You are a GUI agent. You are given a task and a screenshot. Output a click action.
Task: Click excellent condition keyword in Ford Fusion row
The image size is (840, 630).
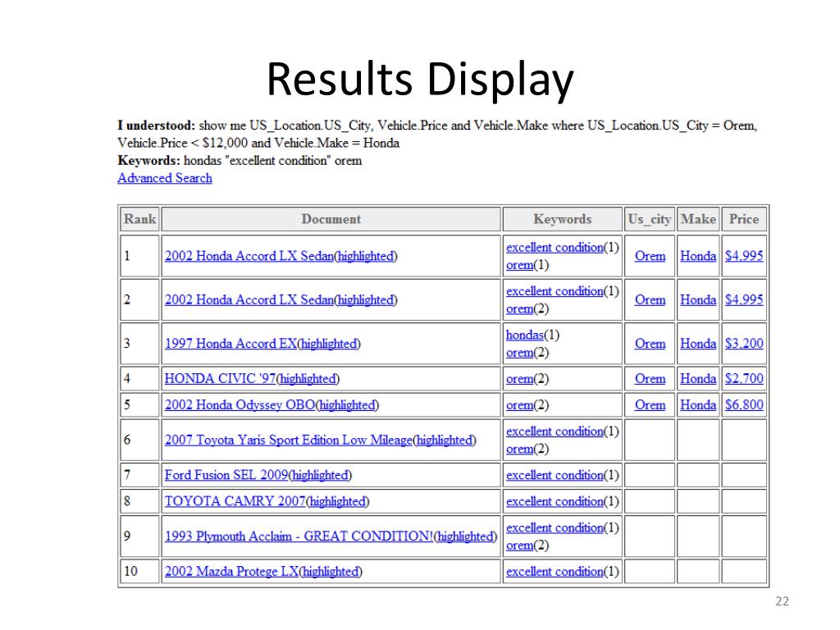click(x=555, y=475)
